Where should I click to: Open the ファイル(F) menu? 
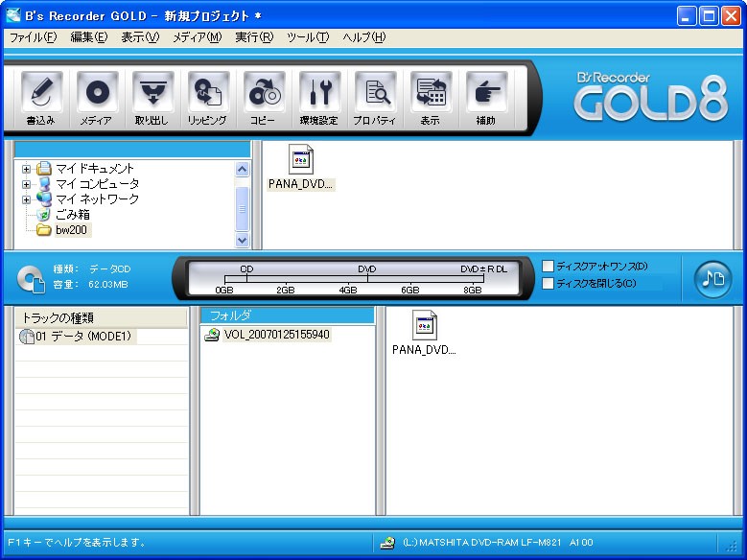point(32,37)
